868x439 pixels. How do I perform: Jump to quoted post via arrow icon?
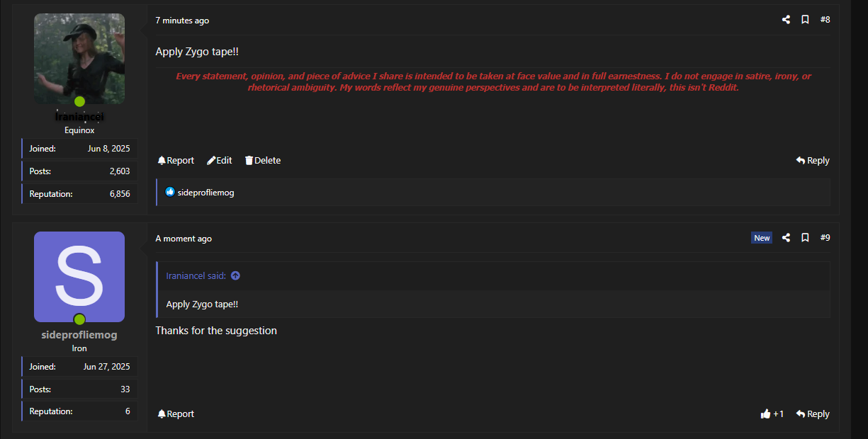click(235, 275)
